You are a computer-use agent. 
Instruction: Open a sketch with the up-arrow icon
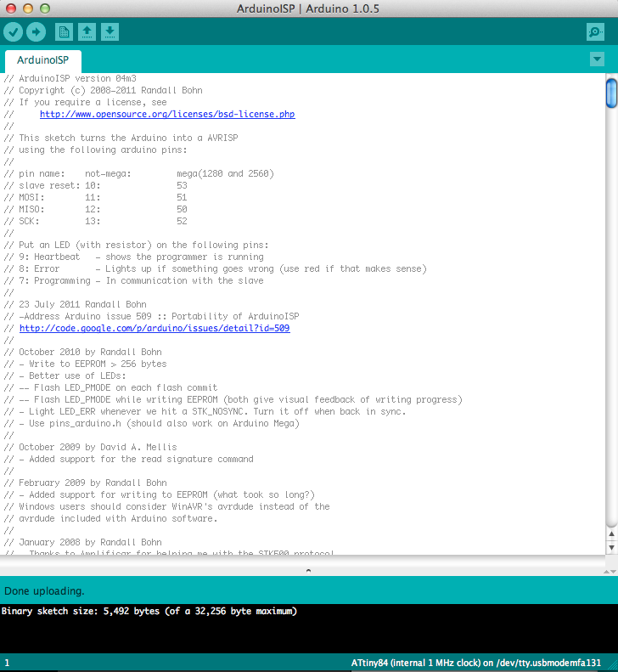click(87, 32)
